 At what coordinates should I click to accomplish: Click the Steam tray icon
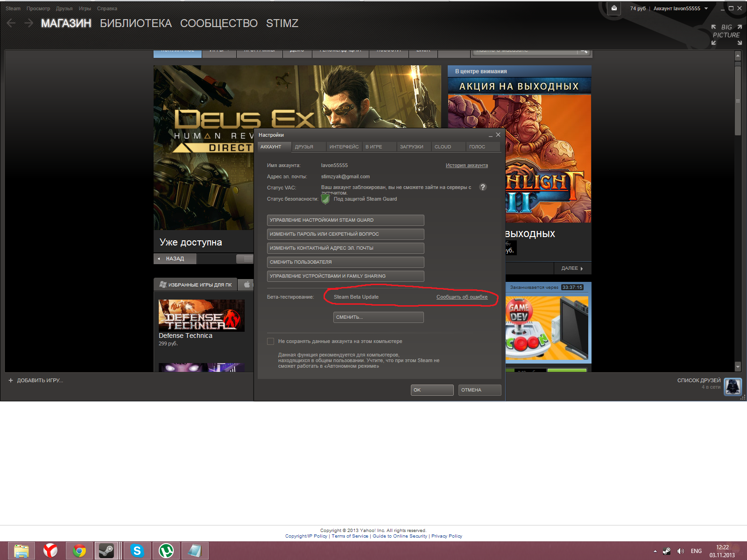tap(667, 551)
